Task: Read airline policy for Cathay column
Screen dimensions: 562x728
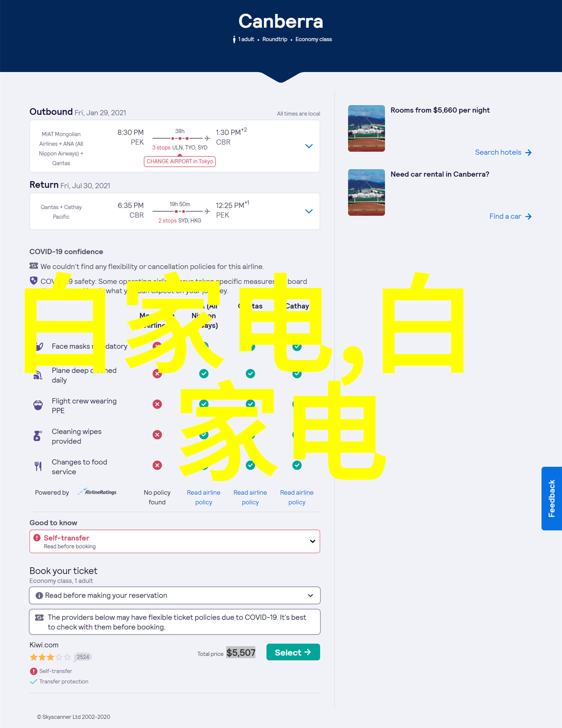Action: pyautogui.click(x=297, y=497)
